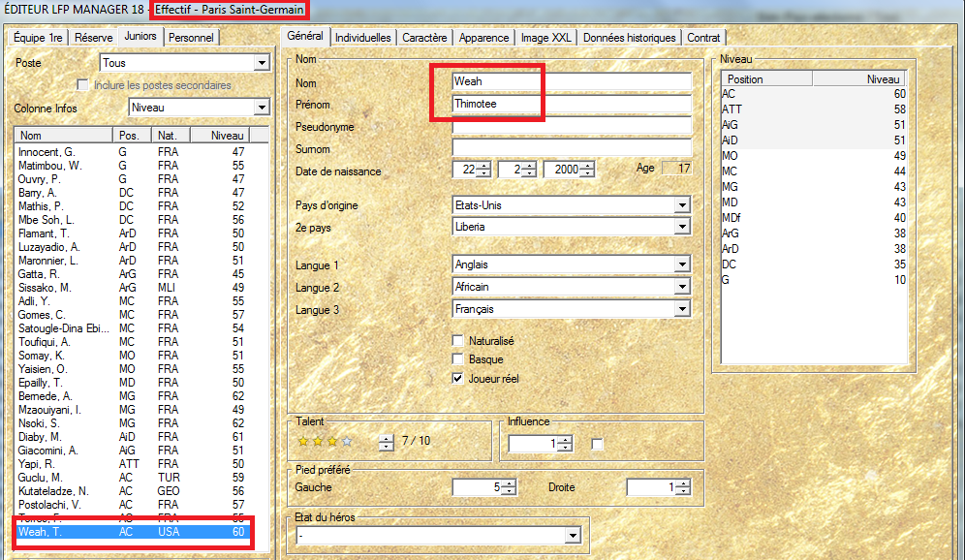Select the Juniors tab
The width and height of the screenshot is (965, 560).
coord(140,36)
